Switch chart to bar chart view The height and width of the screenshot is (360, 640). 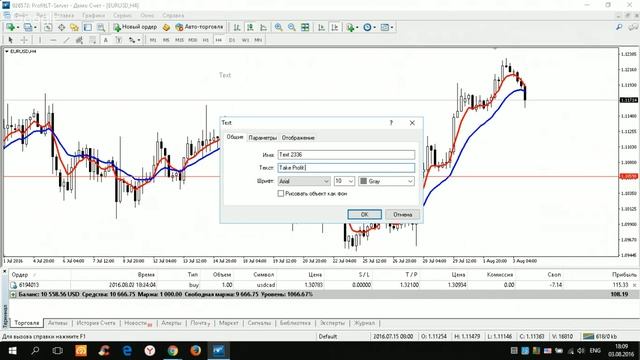pyautogui.click(x=237, y=27)
